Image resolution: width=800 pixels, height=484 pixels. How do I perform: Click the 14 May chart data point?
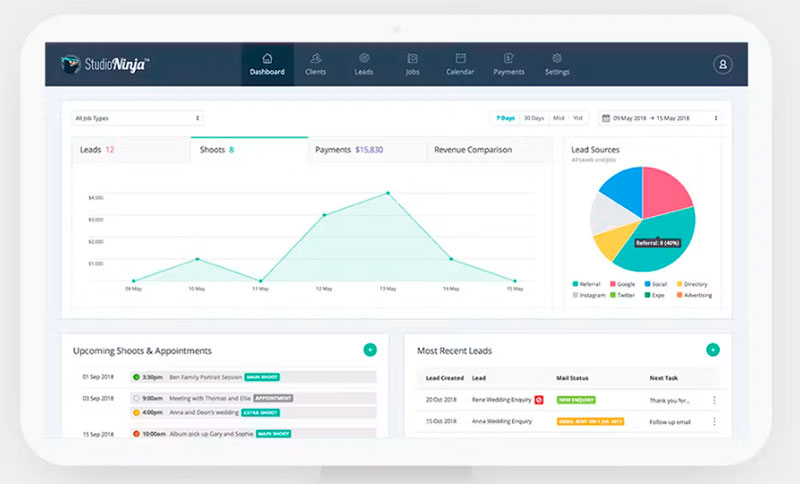tap(451, 259)
